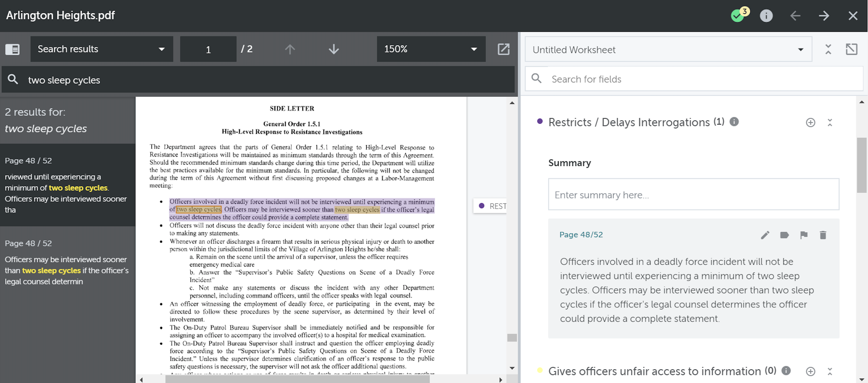Viewport: 868px width, 383px height.
Task: Open the Page 48/52 annotation link
Action: [581, 235]
